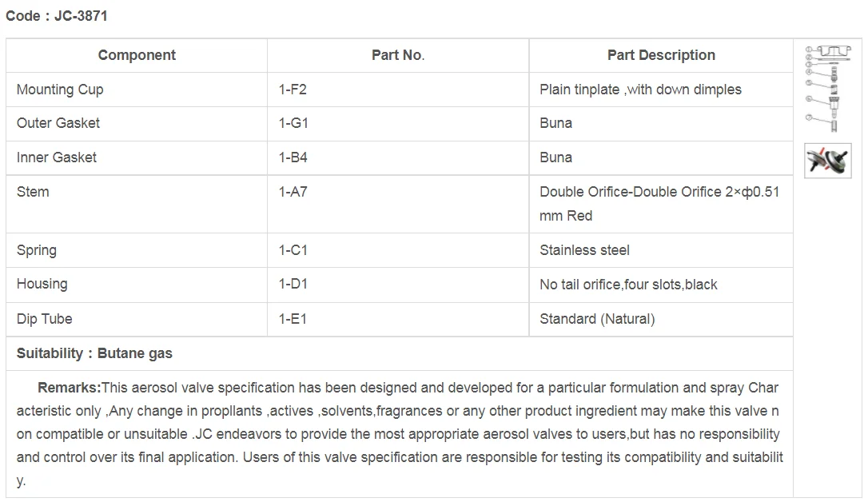This screenshot has height=502, width=868.
Task: Select the Inner Gasket component cell
Action: point(137,157)
